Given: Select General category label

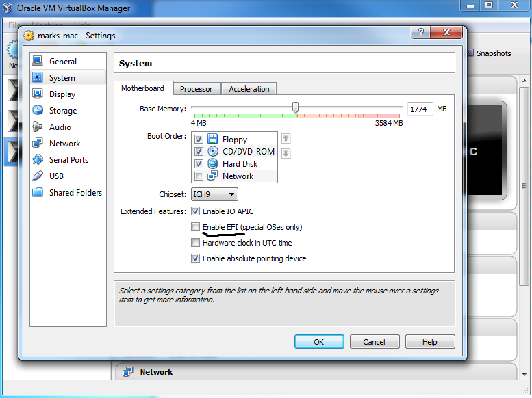Looking at the screenshot, I should tap(63, 62).
